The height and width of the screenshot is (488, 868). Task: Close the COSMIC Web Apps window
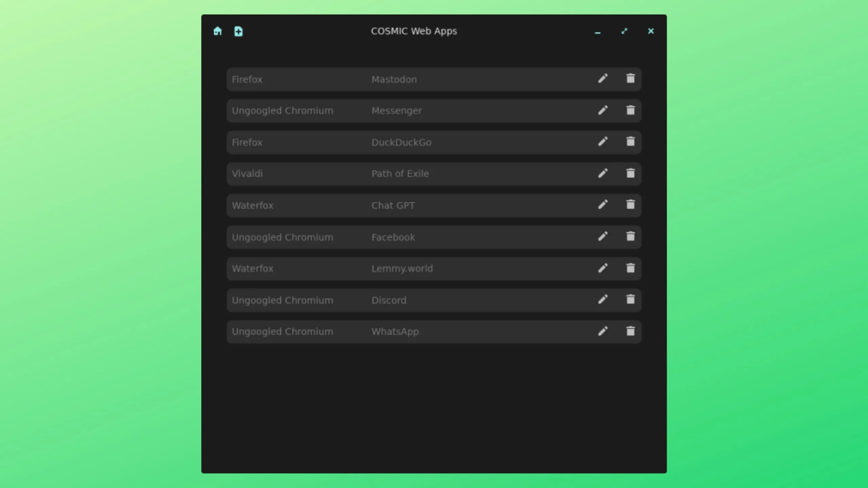pos(651,31)
